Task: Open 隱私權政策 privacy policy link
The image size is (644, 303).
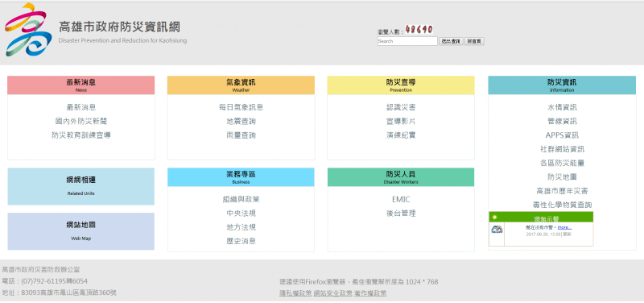Action: pyautogui.click(x=295, y=293)
